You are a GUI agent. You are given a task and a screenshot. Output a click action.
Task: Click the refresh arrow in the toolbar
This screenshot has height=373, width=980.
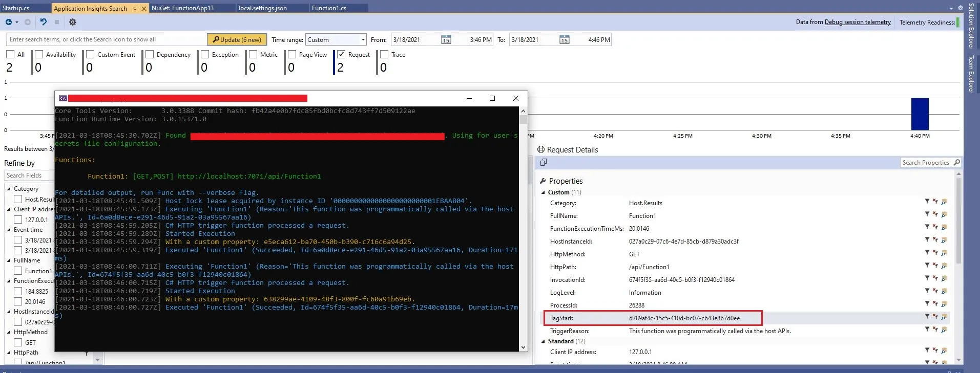tap(44, 22)
